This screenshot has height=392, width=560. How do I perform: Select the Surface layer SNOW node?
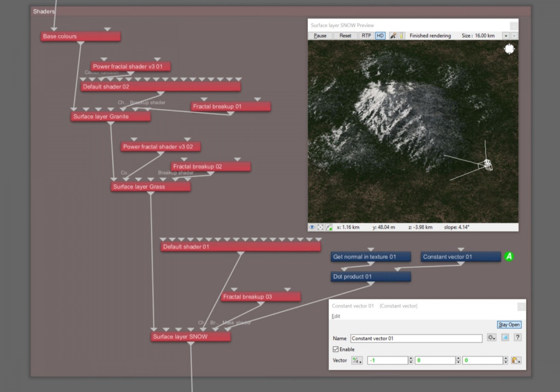tap(190, 336)
